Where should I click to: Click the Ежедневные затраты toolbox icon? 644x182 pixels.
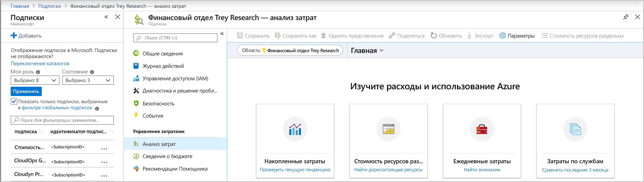tap(482, 129)
